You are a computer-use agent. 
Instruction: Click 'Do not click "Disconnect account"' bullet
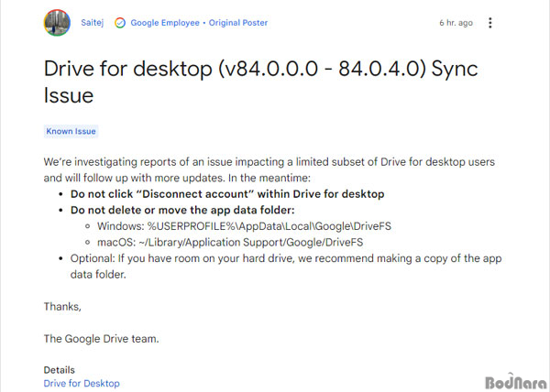227,194
